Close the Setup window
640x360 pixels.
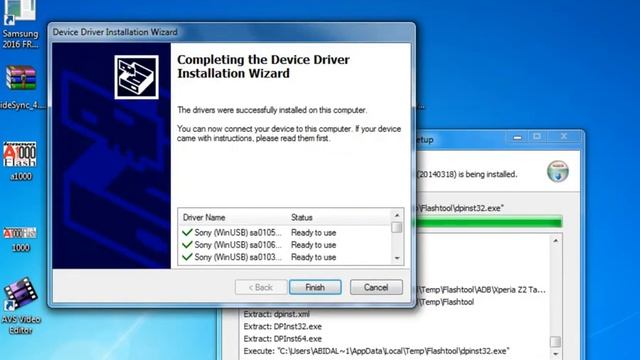point(564,137)
